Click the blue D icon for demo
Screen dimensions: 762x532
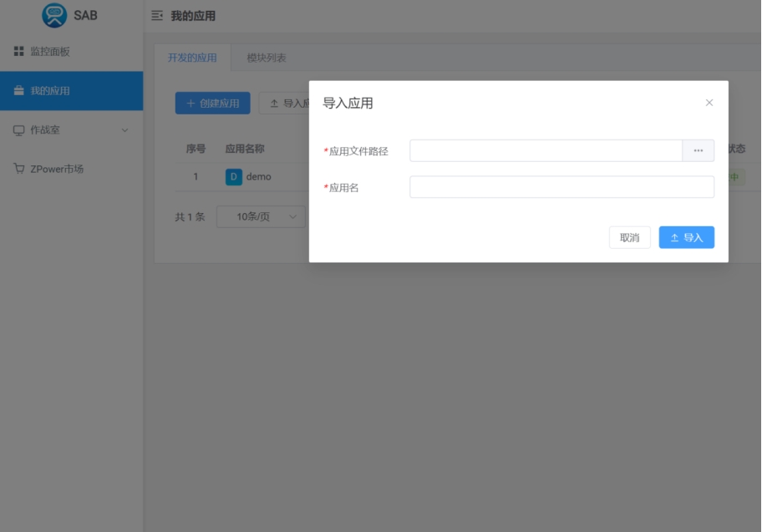pyautogui.click(x=233, y=177)
